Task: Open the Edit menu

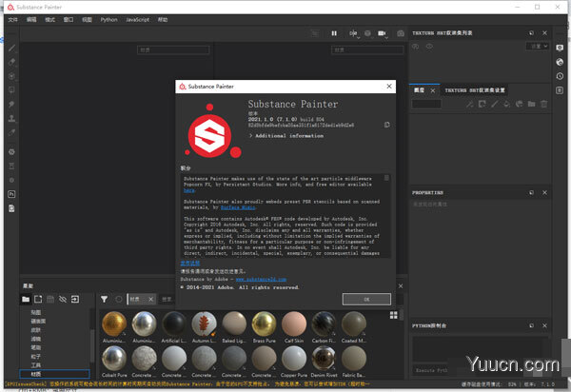Action: pos(31,20)
